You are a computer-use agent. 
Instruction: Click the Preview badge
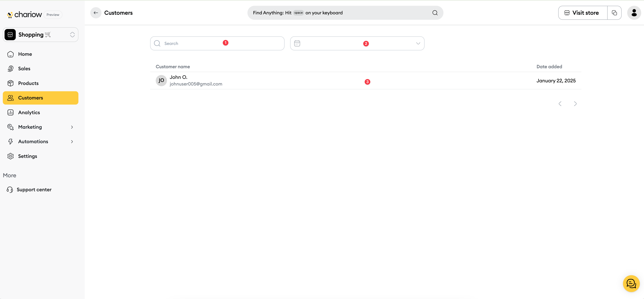point(53,15)
